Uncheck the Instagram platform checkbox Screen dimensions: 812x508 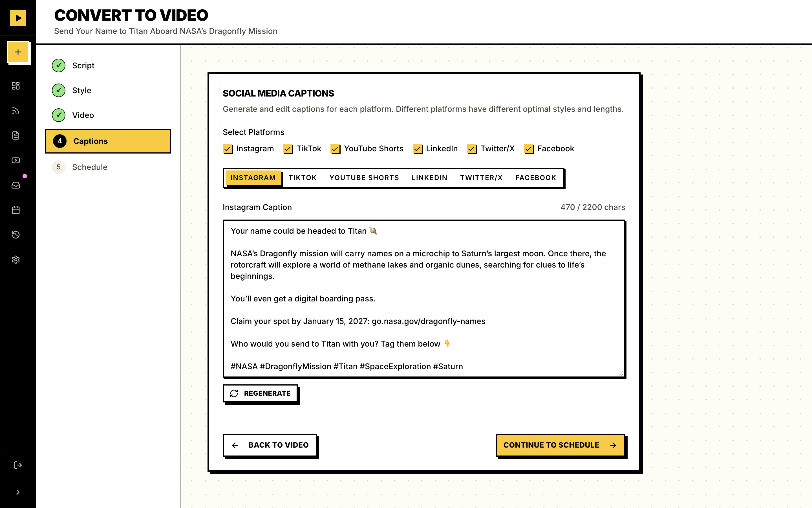pyautogui.click(x=228, y=148)
